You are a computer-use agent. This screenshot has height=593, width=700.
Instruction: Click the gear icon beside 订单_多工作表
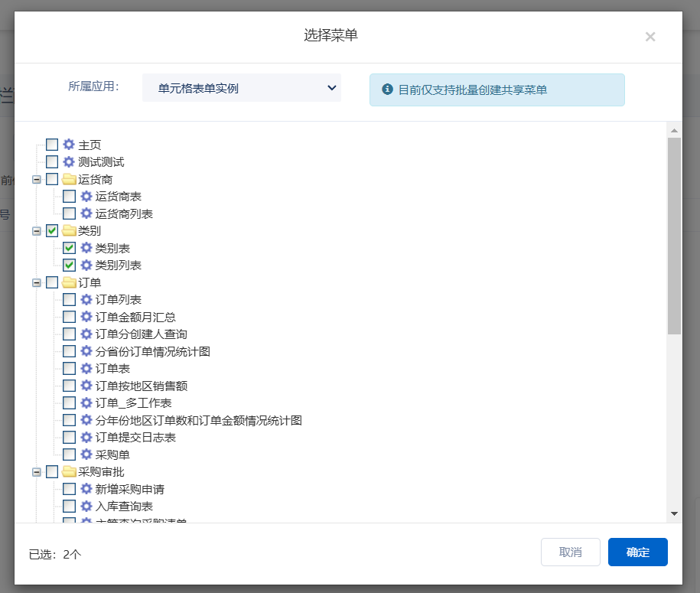(x=86, y=402)
